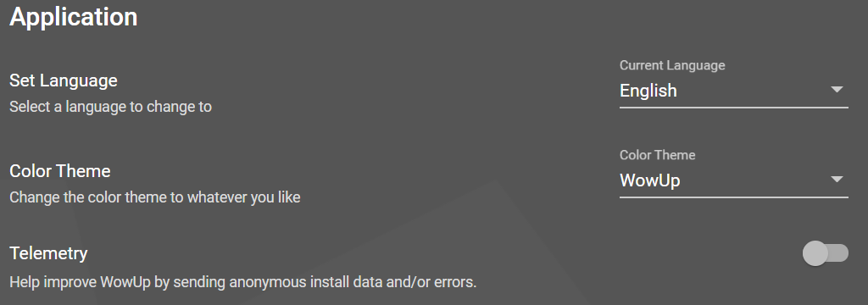Click the 'Current Language' field label
Image resolution: width=868 pixels, height=305 pixels.
point(672,65)
